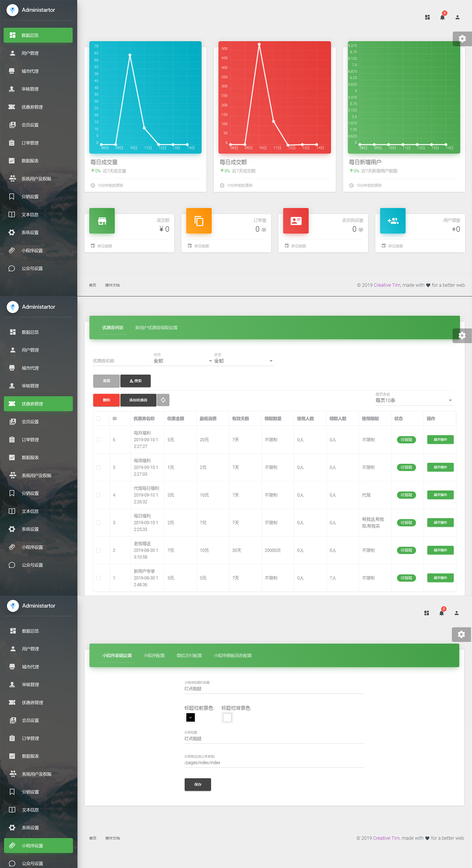Open the gear settings panel beside charts
This screenshot has width=472, height=868.
point(462,39)
